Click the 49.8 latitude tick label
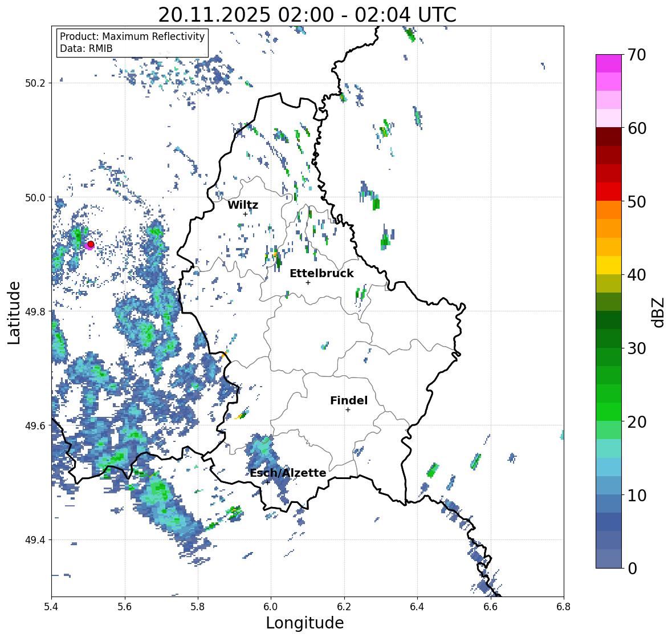The image size is (672, 637). click(35, 311)
